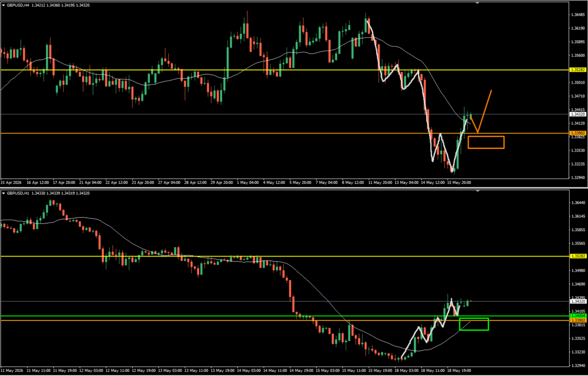588x376 pixels.
Task: Click the GBPUSD,H1 chart title text
Action: 17,193
